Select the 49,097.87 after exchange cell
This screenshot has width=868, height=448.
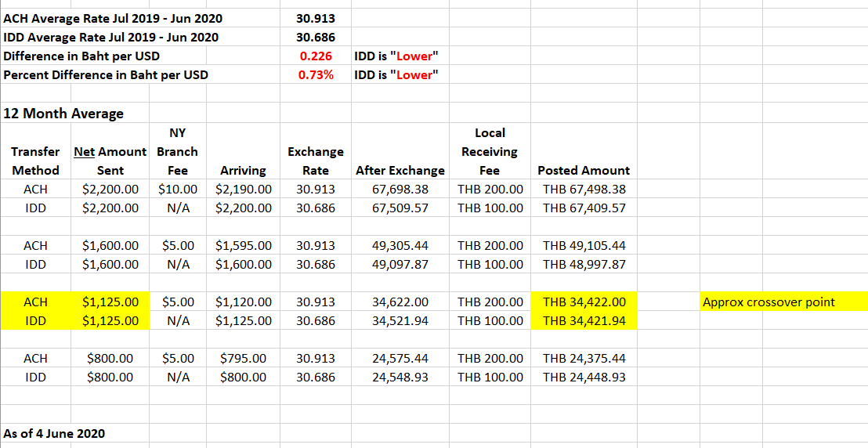(400, 264)
